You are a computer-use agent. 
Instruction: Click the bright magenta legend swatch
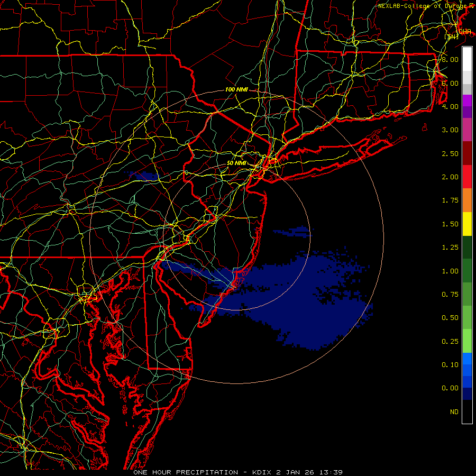point(467,100)
